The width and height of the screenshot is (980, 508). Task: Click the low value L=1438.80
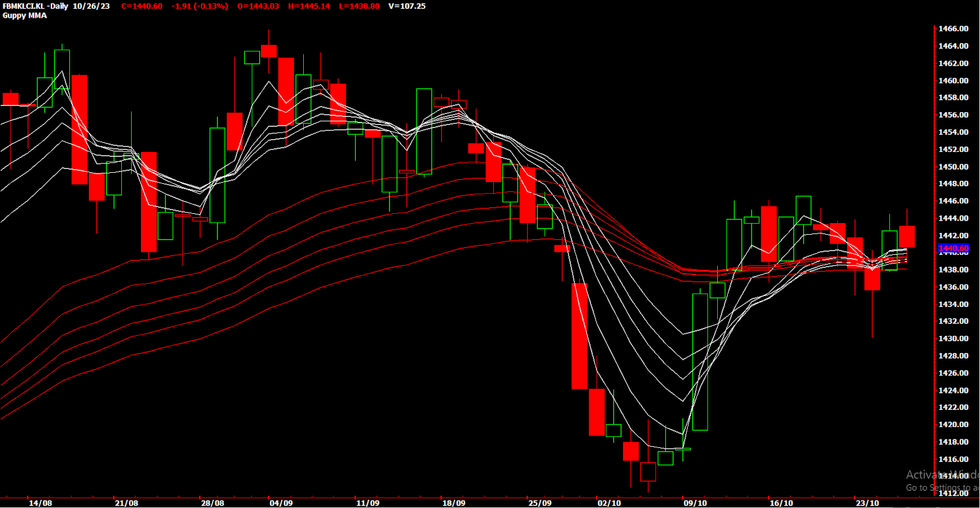click(359, 6)
